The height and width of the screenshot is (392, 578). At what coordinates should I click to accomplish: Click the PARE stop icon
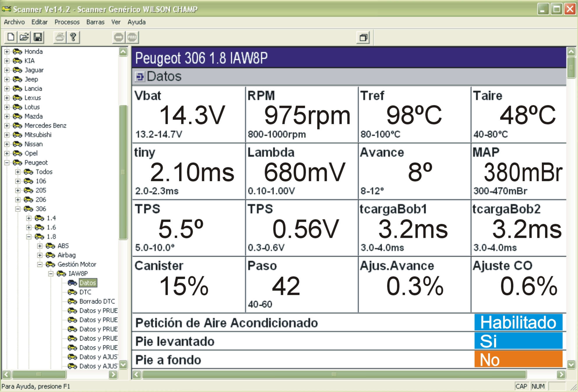(132, 37)
